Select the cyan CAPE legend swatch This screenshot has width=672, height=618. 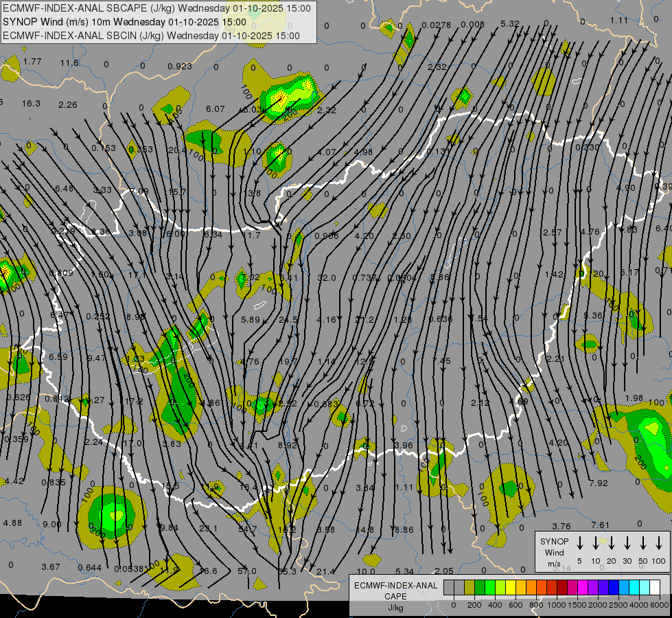634,587
